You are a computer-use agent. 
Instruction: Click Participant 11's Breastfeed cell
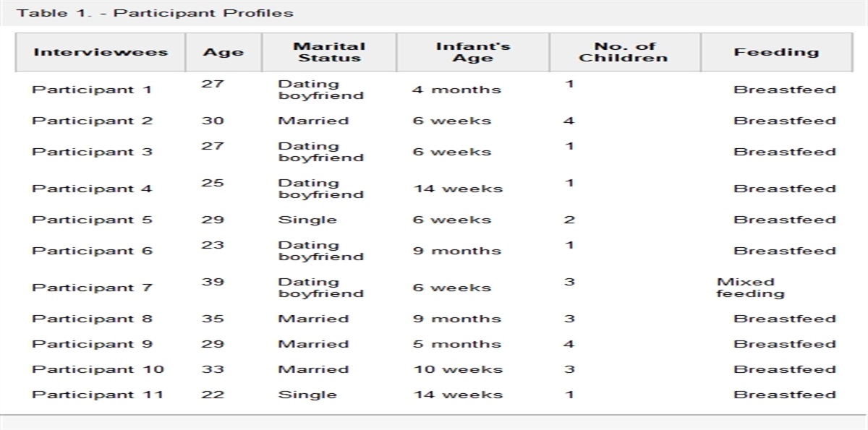785,395
